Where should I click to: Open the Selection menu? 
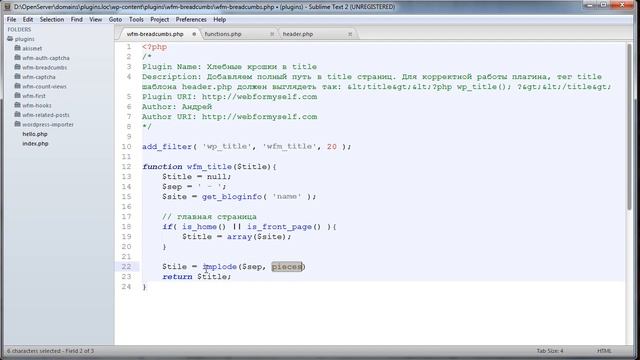coord(52,20)
